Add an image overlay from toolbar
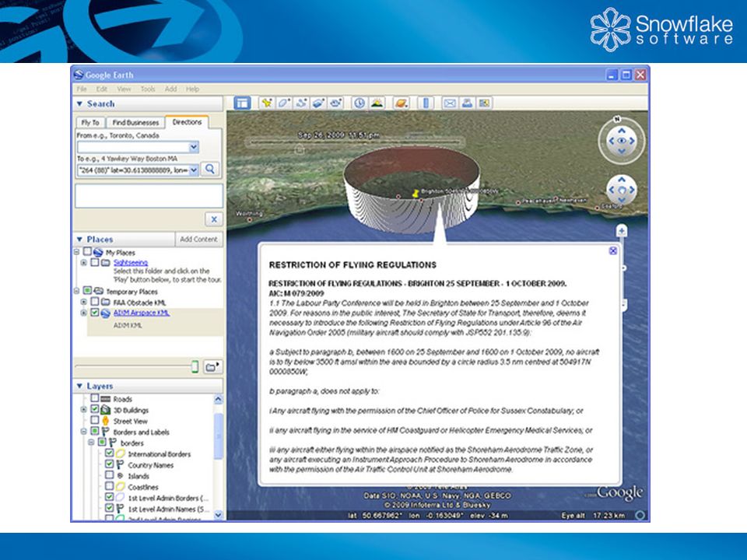The width and height of the screenshot is (747, 560). (x=318, y=103)
